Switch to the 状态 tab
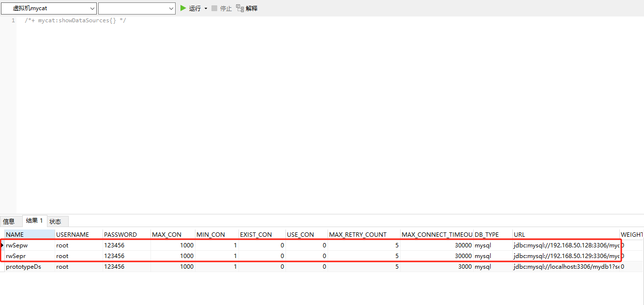 pyautogui.click(x=56, y=221)
